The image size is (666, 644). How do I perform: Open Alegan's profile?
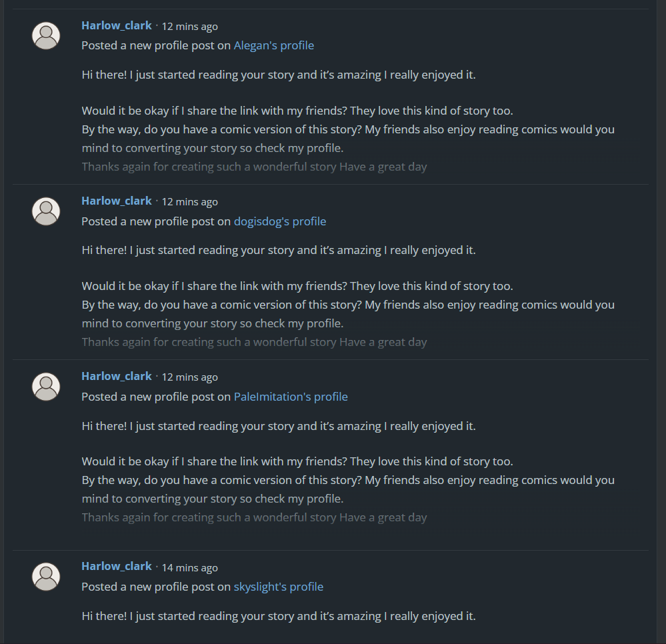tap(273, 45)
